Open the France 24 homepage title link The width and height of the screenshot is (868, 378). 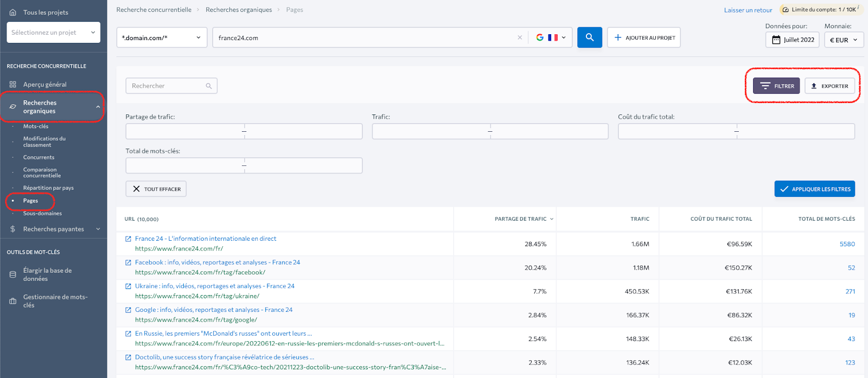pyautogui.click(x=206, y=239)
